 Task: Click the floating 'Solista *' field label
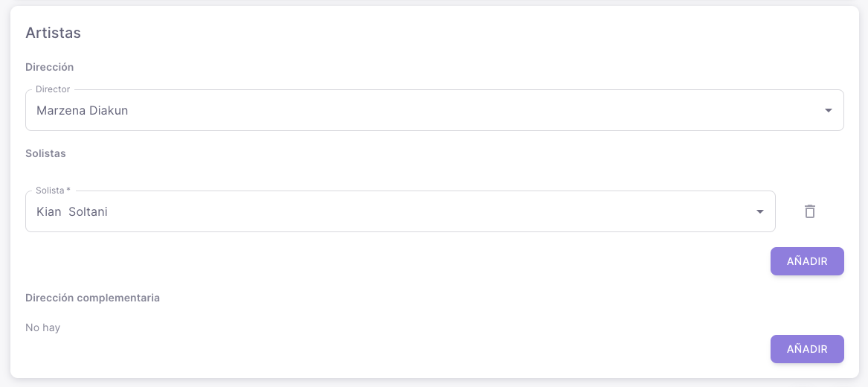tap(53, 191)
